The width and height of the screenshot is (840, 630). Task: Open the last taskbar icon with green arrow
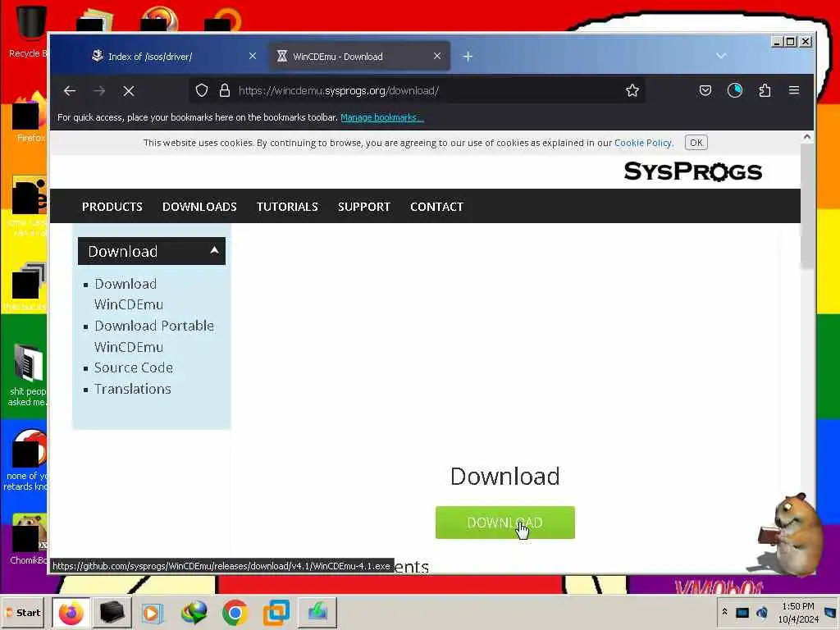317,612
